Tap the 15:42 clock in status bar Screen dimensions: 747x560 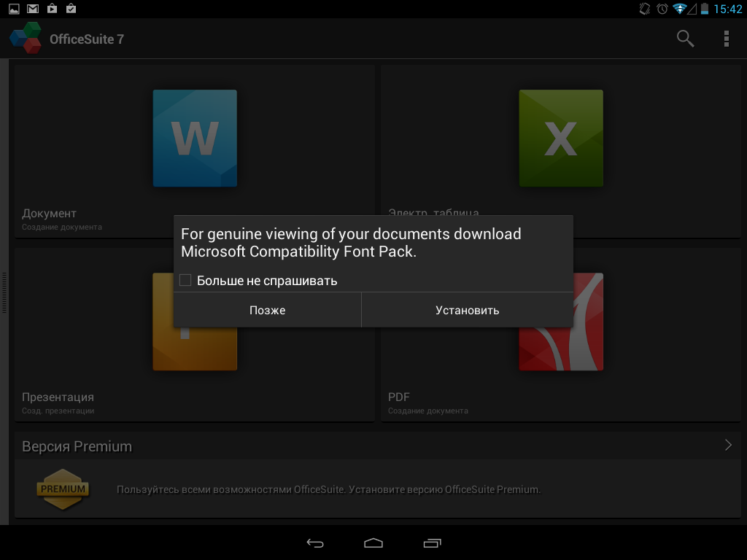coord(728,9)
